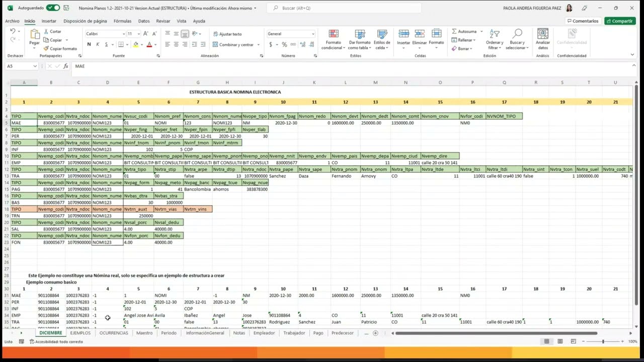The height and width of the screenshot is (362, 644).
Task: Center cell text horizontally
Action: tap(176, 44)
